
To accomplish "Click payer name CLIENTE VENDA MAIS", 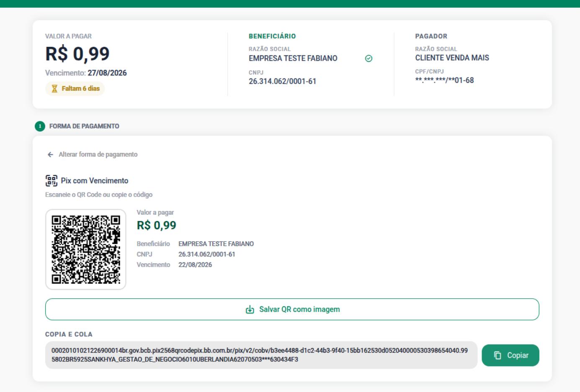I will [x=452, y=58].
